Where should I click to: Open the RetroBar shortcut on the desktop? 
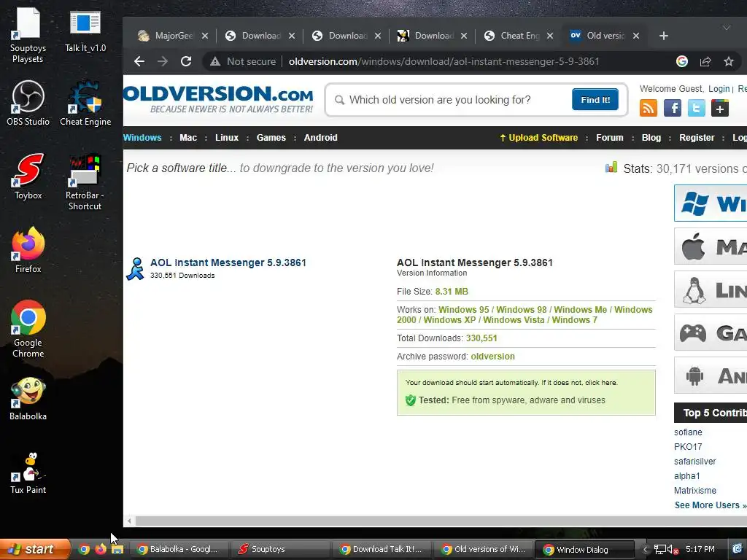[85, 182]
